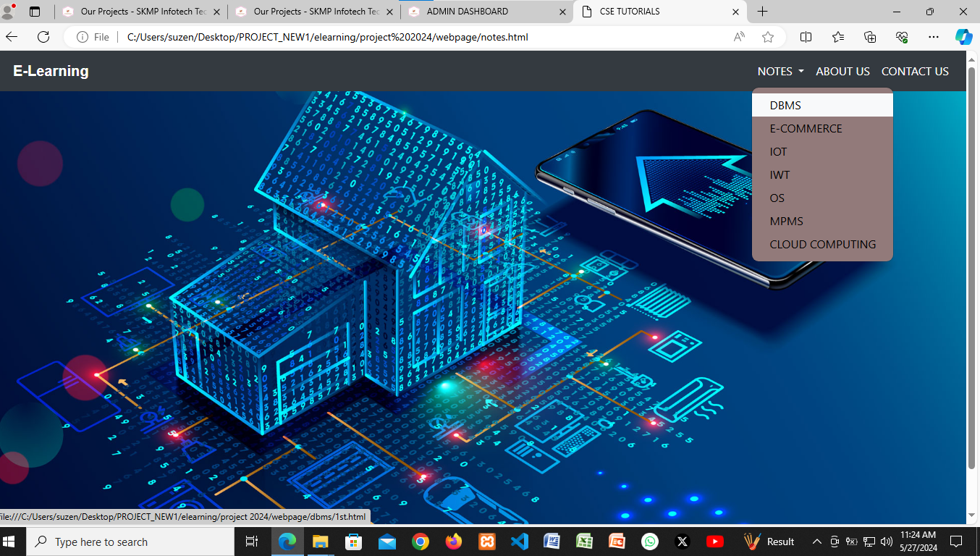Open WhatsApp from the taskbar
This screenshot has width=980, height=556.
pos(649,542)
